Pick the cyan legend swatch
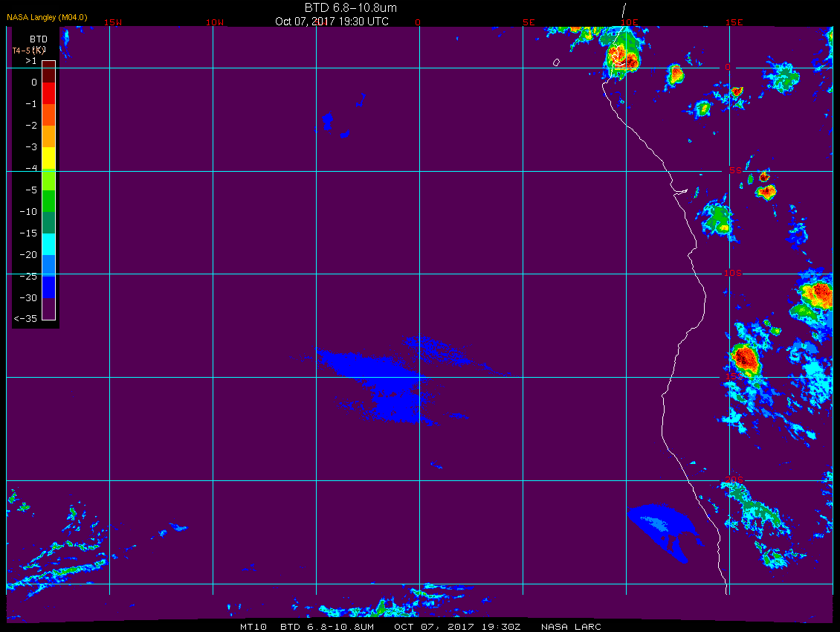 tap(49, 245)
